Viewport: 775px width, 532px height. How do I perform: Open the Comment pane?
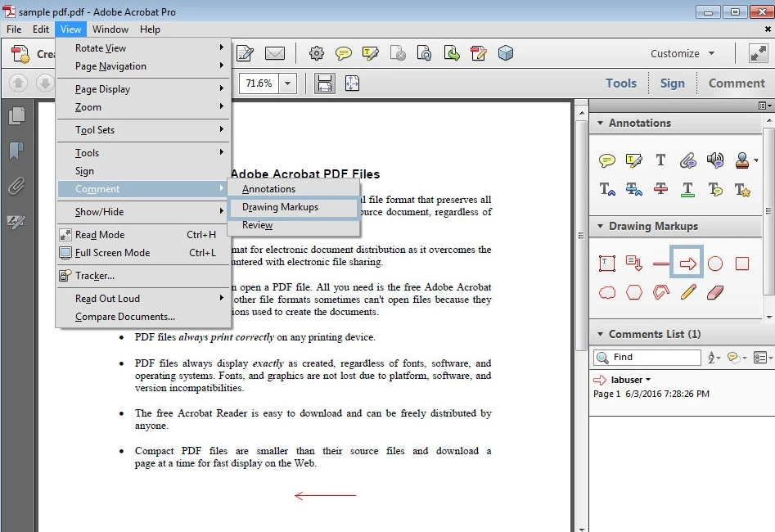pos(737,83)
